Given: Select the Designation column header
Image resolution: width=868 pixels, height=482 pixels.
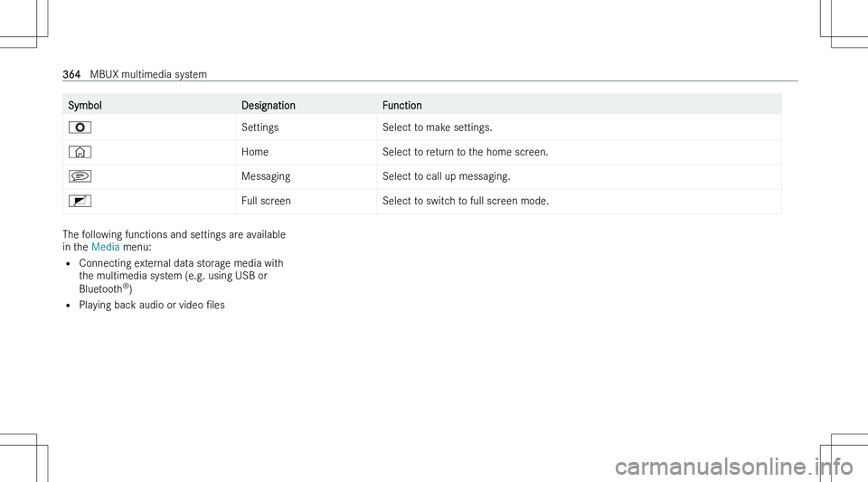Looking at the screenshot, I should coord(268,105).
